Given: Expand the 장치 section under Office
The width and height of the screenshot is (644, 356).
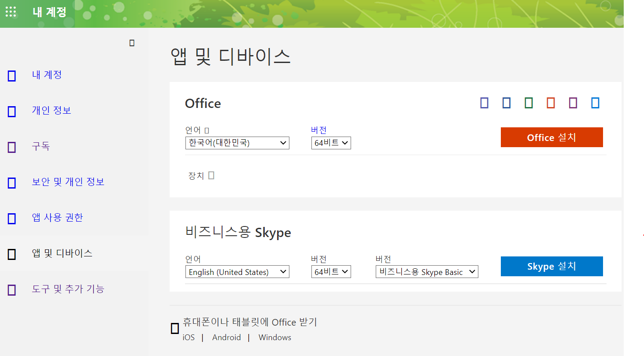Looking at the screenshot, I should 201,176.
